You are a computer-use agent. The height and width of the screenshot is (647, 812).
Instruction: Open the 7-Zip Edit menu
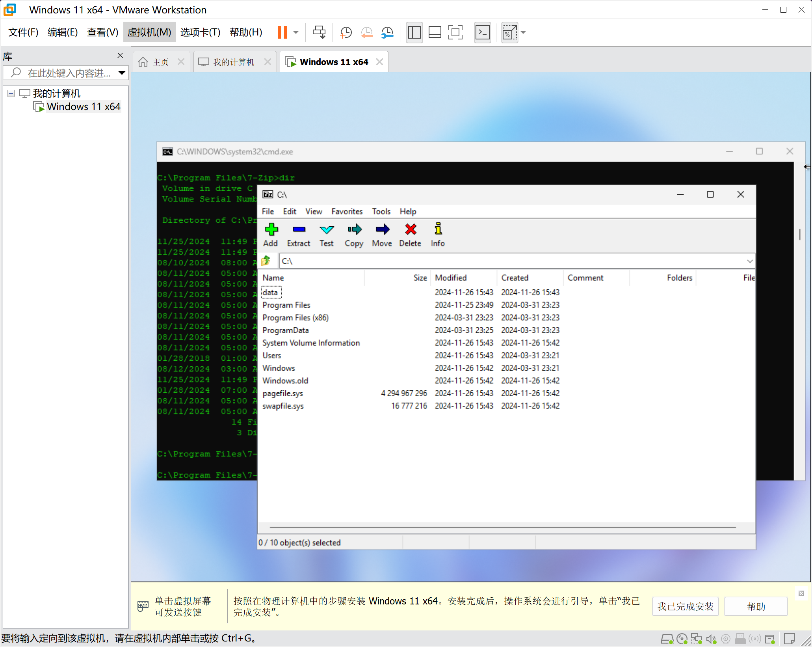coord(290,211)
